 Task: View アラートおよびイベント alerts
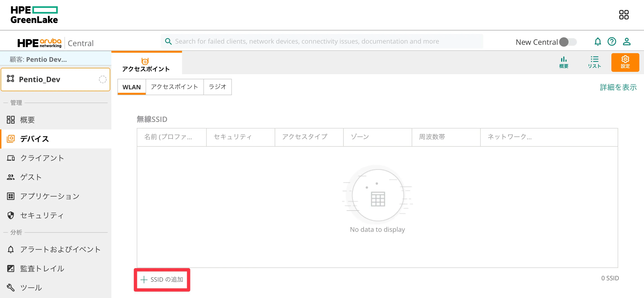[61, 249]
